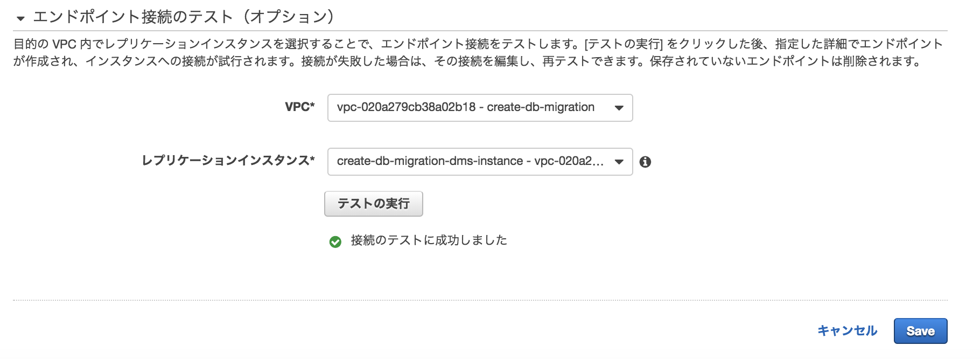Click the Save button
Viewport: 980px width, 359px height.
(921, 330)
